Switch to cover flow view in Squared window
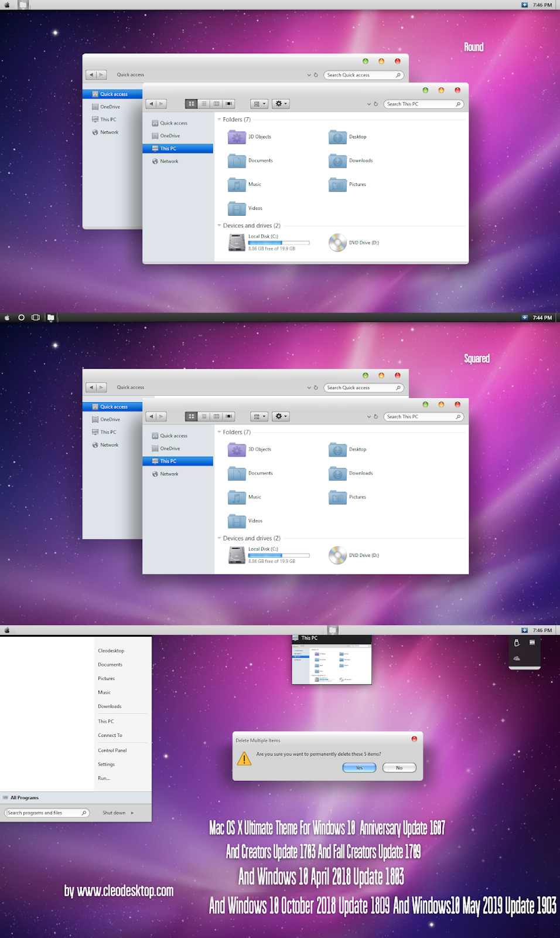 (229, 416)
